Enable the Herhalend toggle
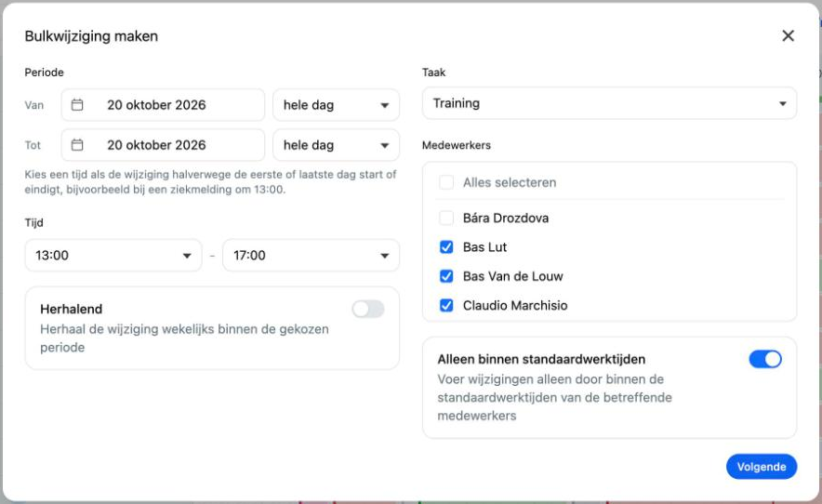The width and height of the screenshot is (822, 504). pyautogui.click(x=368, y=309)
